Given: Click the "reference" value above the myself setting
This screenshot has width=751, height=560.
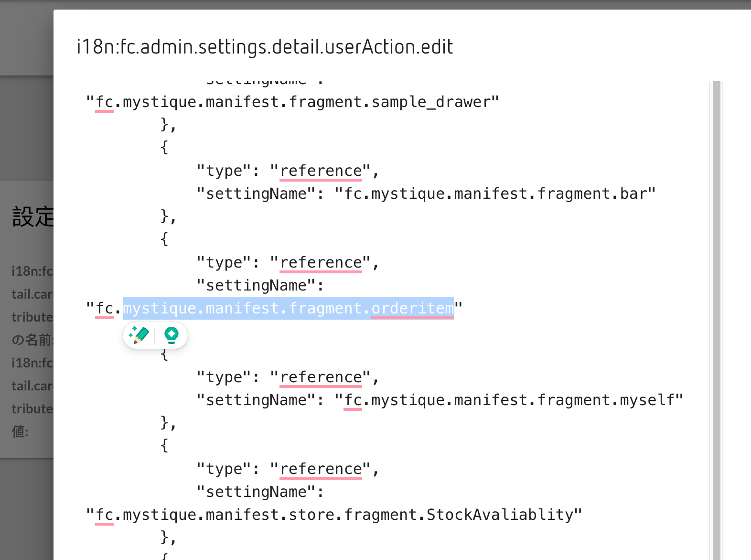Looking at the screenshot, I should point(321,377).
